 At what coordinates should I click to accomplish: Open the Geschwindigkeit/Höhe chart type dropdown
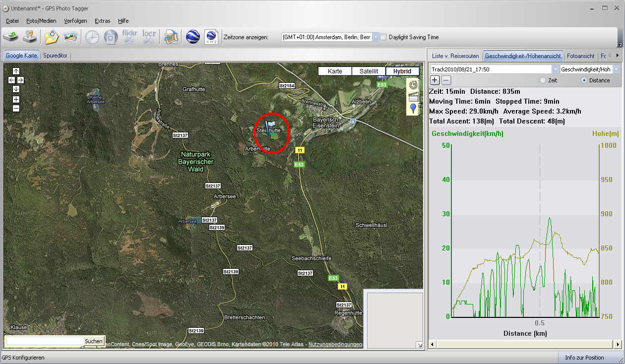coord(617,69)
